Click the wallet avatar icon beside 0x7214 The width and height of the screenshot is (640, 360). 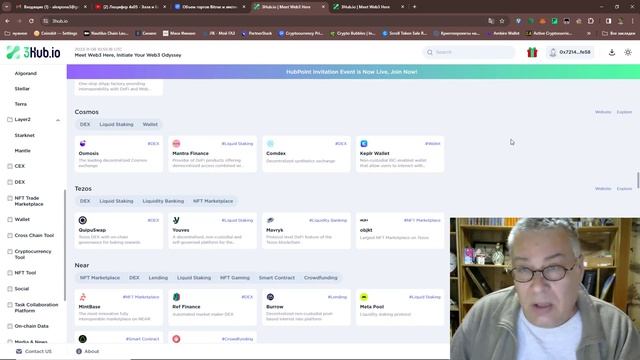[553, 52]
